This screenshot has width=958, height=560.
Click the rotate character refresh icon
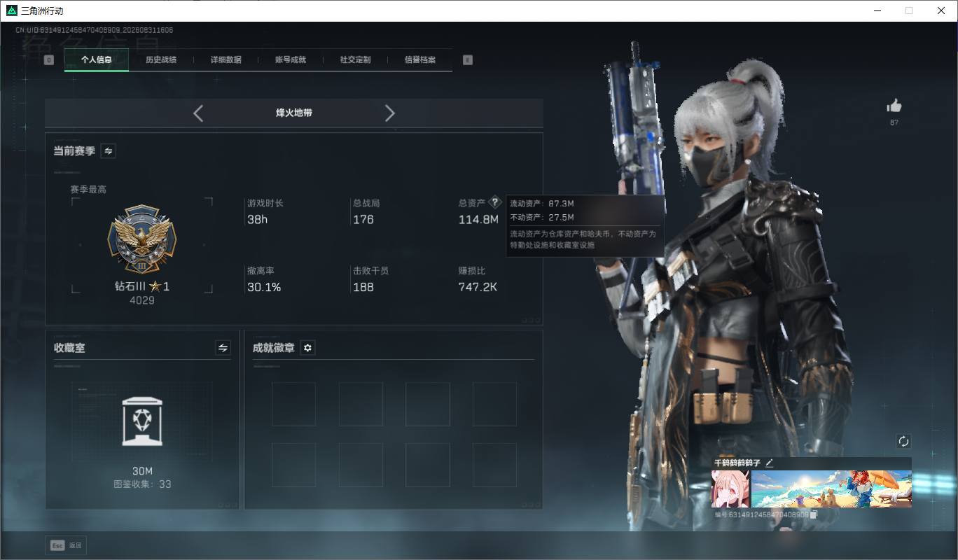click(903, 441)
